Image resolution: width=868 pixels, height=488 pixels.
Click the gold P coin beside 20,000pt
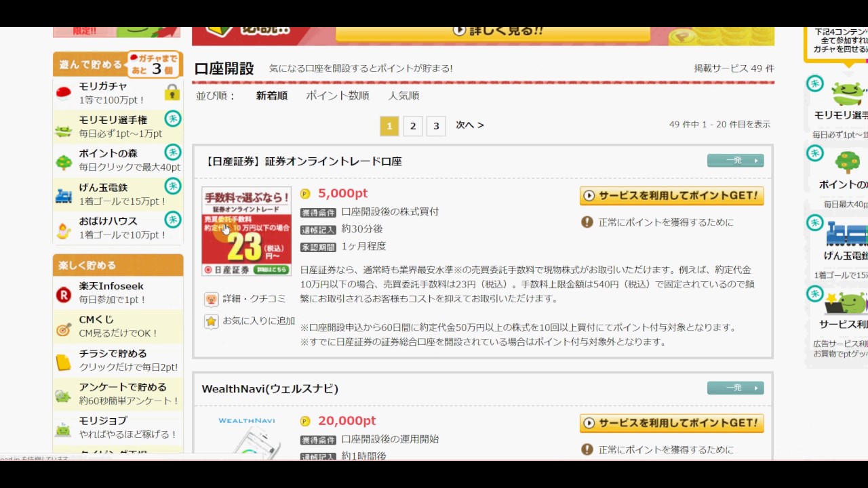(x=305, y=422)
